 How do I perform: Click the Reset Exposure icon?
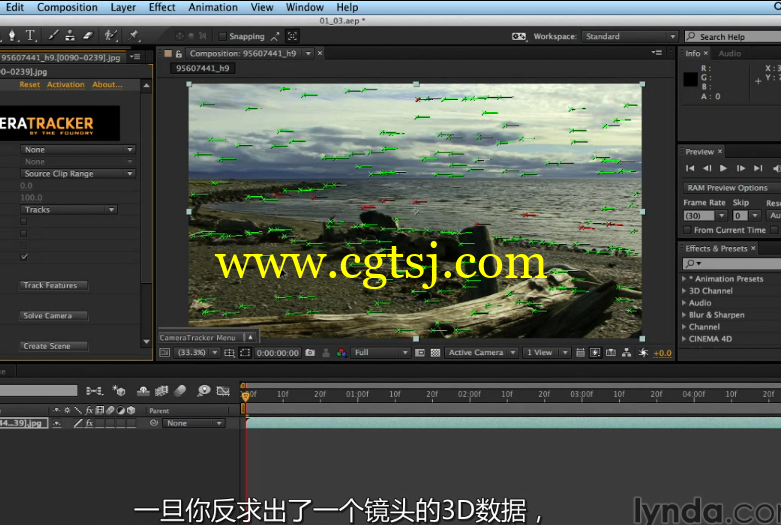tap(643, 353)
